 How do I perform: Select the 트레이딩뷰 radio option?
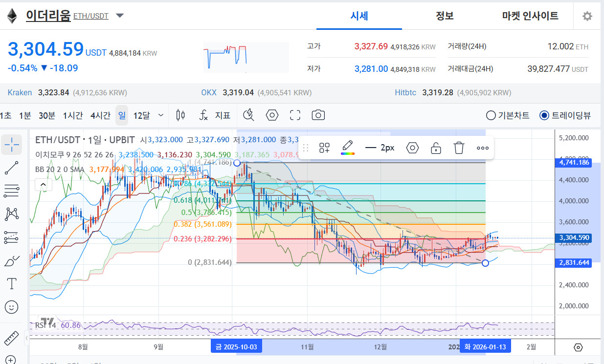[x=544, y=116]
